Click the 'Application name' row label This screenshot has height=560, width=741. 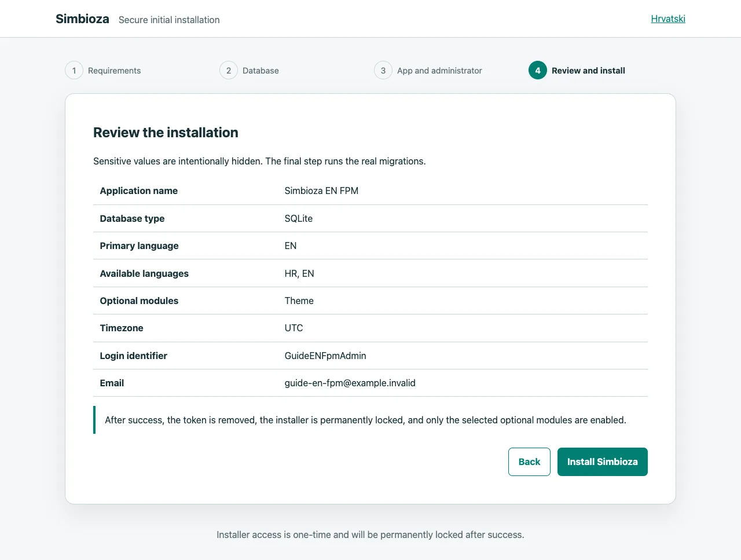tap(139, 191)
